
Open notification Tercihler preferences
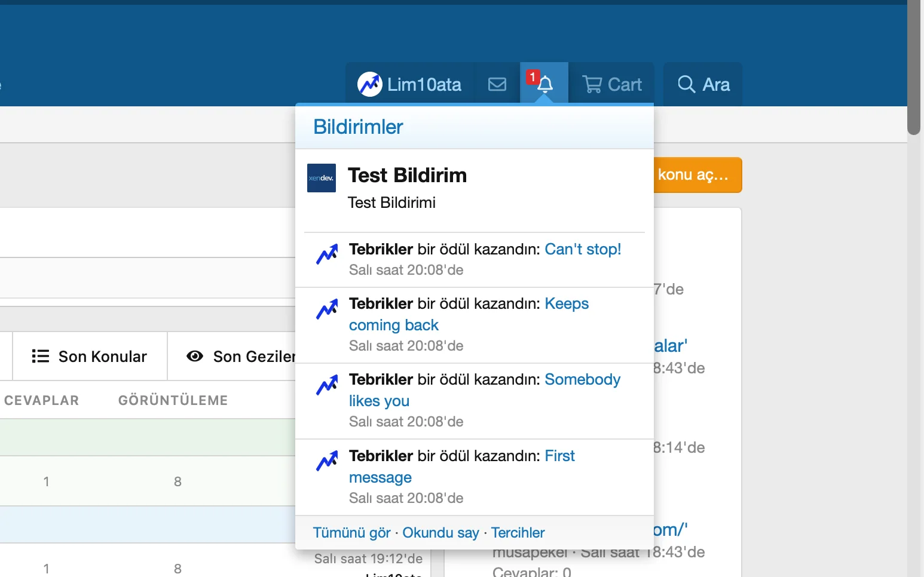click(x=518, y=533)
